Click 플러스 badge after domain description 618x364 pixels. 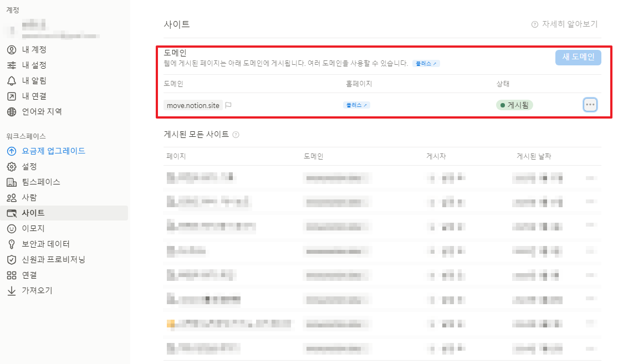(426, 63)
